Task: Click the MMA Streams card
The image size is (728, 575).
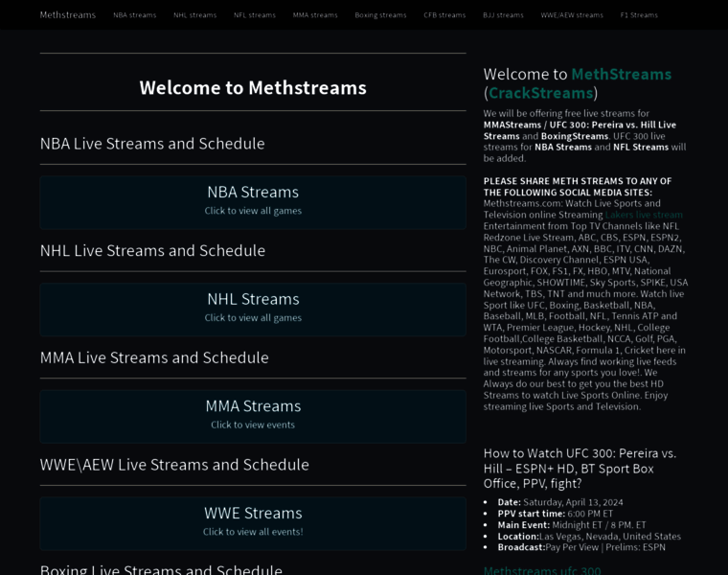Action: pyautogui.click(x=253, y=417)
